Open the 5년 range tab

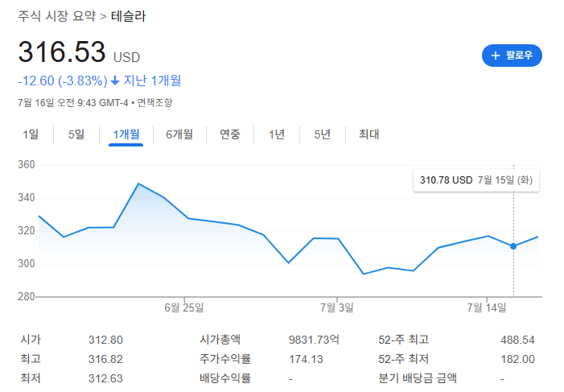[x=323, y=134]
